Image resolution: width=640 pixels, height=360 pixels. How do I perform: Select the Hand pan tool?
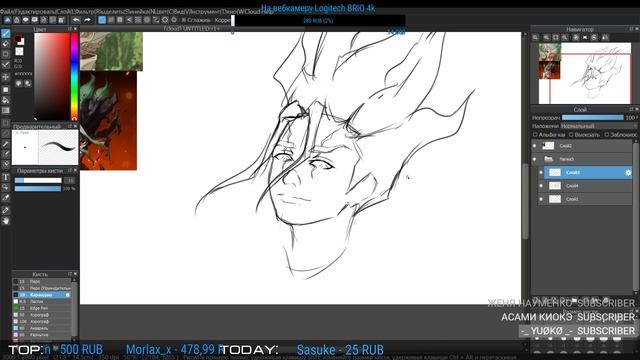click(x=6, y=221)
